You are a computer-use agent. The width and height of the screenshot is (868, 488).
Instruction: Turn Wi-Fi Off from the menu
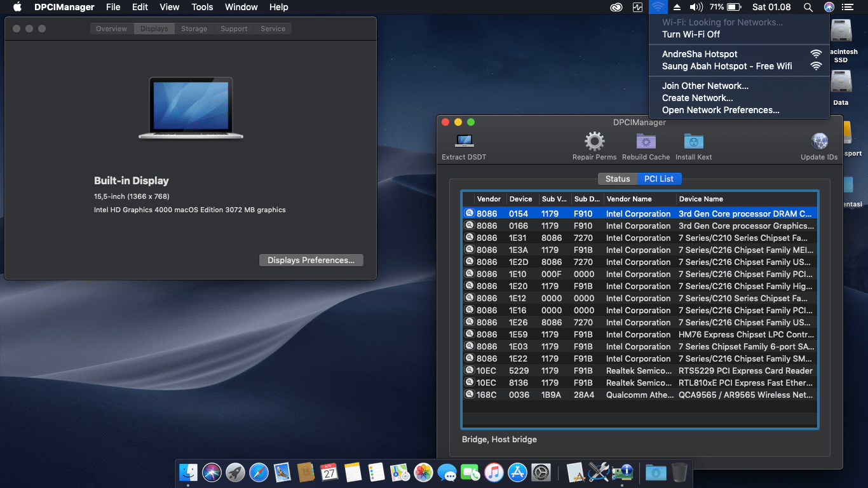pos(691,34)
